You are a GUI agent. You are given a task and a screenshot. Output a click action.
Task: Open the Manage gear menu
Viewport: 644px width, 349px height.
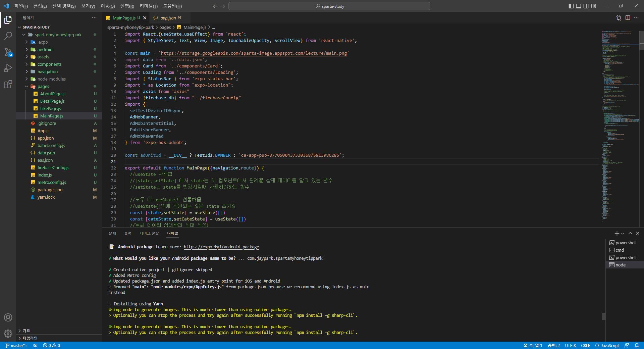[8, 334]
